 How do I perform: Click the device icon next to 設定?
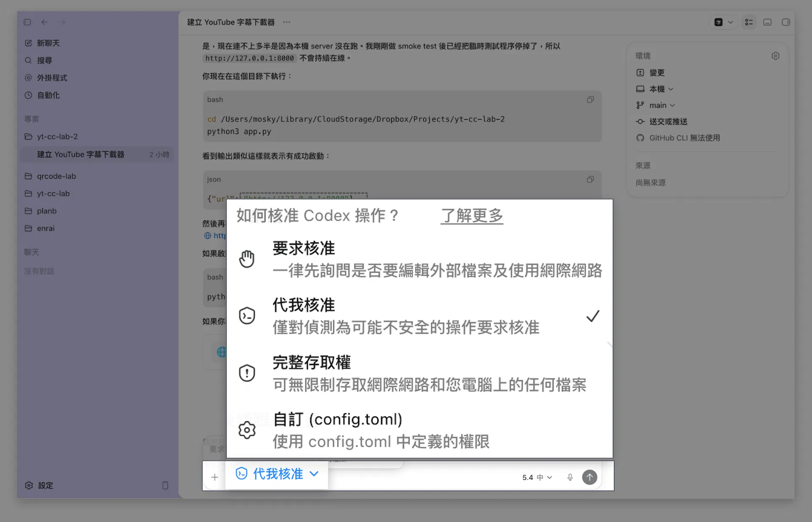pos(165,485)
